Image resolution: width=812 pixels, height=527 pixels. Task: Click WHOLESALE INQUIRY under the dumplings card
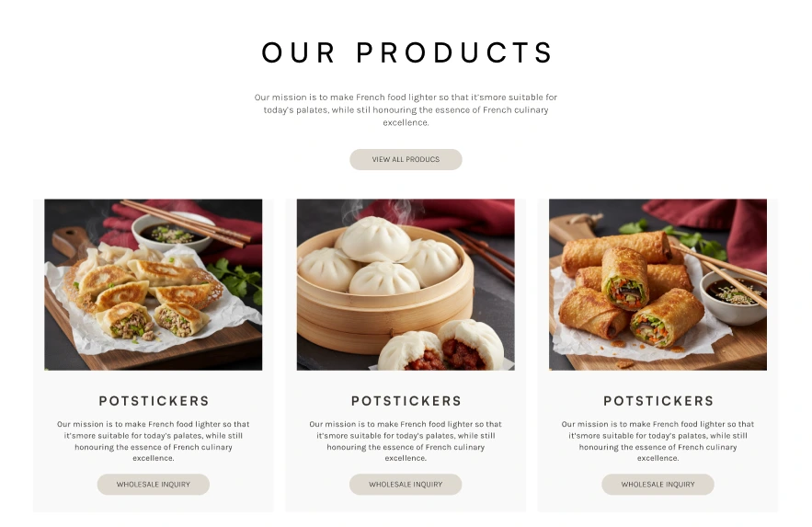(x=154, y=485)
